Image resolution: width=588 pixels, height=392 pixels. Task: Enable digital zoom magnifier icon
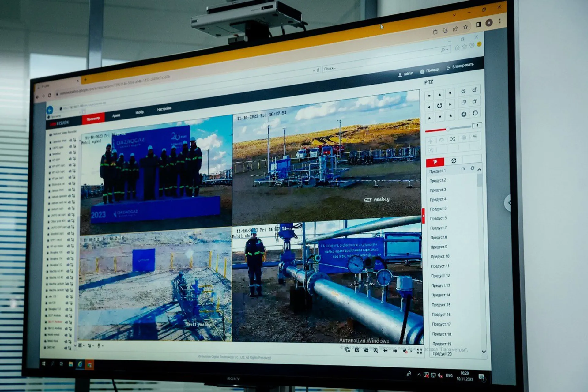(375, 350)
